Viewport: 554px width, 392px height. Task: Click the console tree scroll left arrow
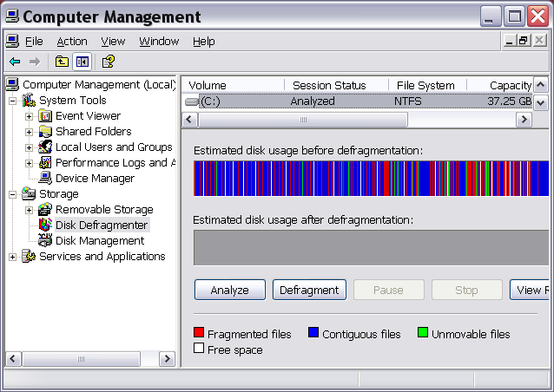pyautogui.click(x=14, y=359)
